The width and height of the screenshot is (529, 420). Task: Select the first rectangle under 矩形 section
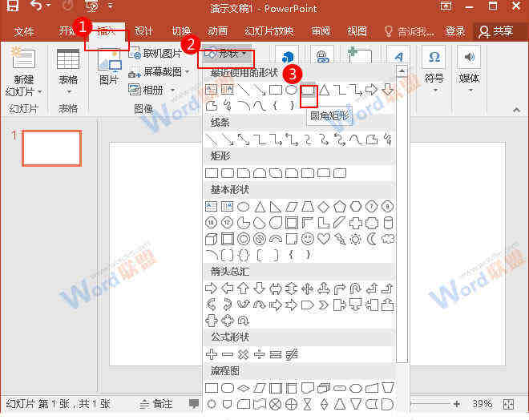pyautogui.click(x=212, y=173)
